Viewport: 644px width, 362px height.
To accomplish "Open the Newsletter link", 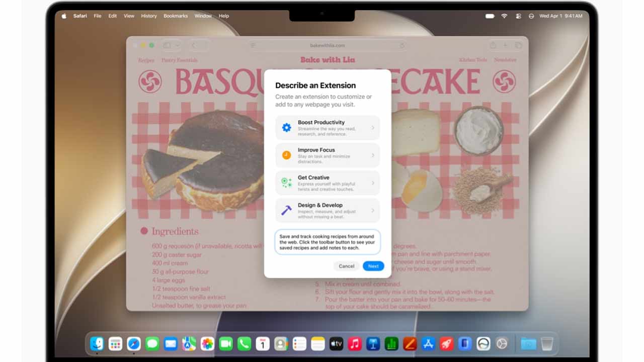I will pyautogui.click(x=505, y=60).
